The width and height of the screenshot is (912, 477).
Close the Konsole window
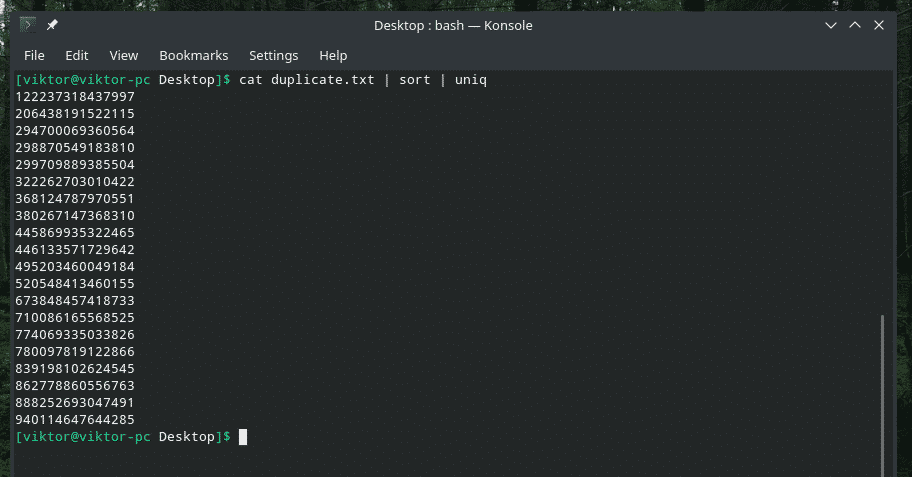879,25
